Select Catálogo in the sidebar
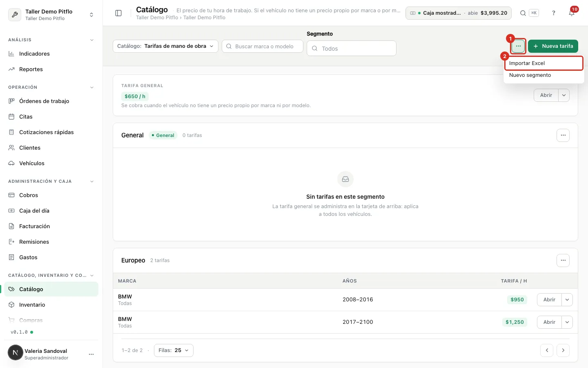 (x=51, y=289)
